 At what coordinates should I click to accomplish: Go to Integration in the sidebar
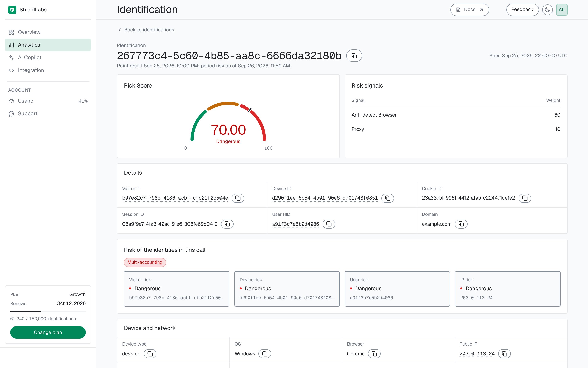point(48,70)
